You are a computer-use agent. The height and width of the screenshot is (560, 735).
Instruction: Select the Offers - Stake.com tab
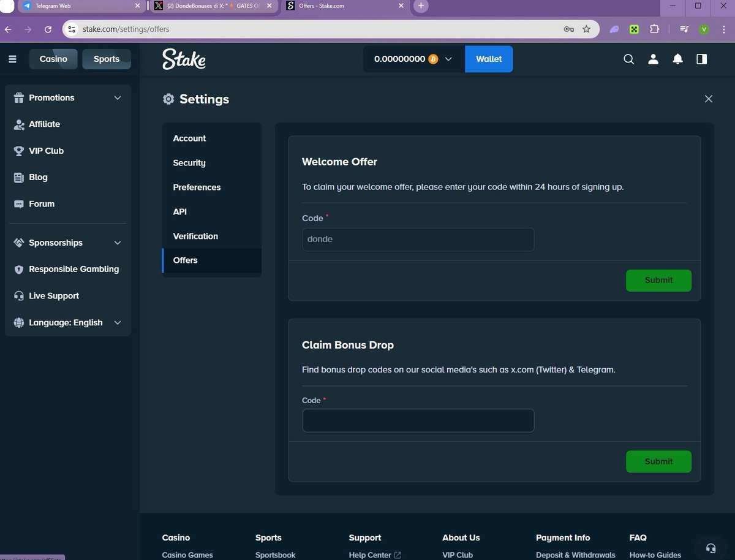[346, 6]
